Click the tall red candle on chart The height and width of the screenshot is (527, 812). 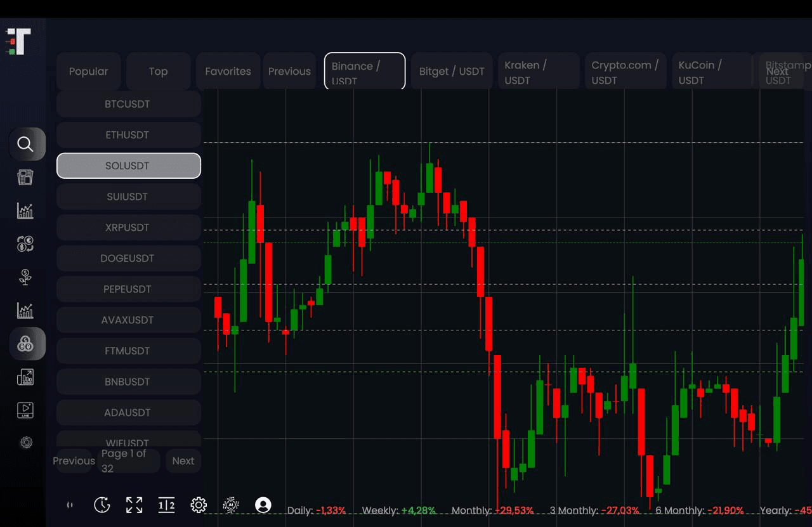point(497,396)
